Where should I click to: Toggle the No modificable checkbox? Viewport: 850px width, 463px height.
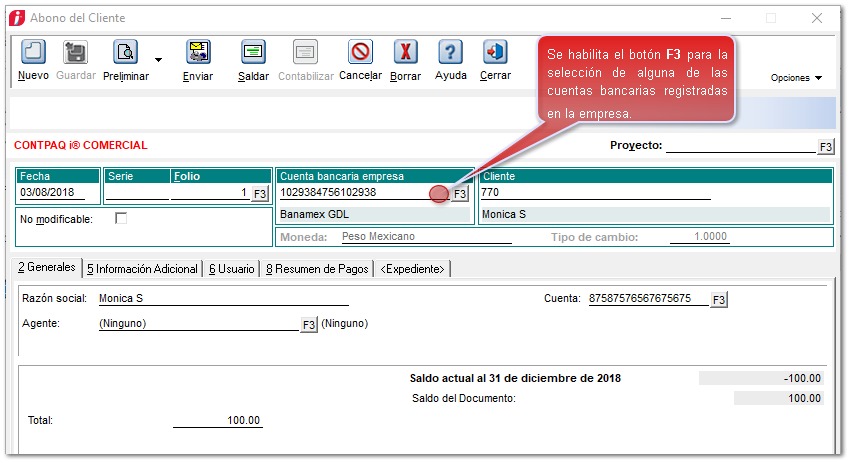(x=121, y=218)
